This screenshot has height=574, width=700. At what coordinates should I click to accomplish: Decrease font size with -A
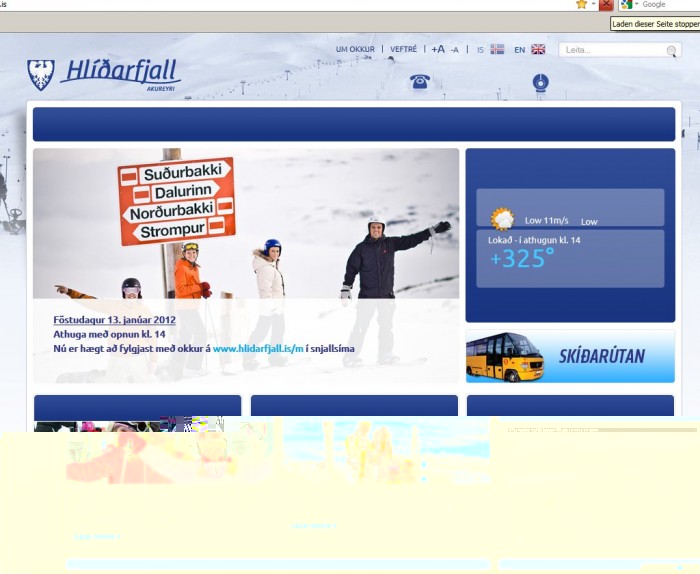pyautogui.click(x=455, y=49)
